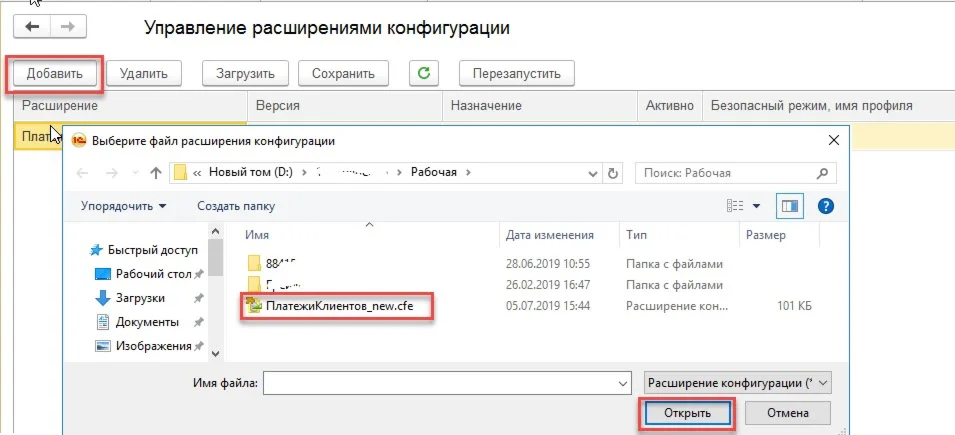
Task: Click the scroll up arrow of navigation pane
Action: 214,232
